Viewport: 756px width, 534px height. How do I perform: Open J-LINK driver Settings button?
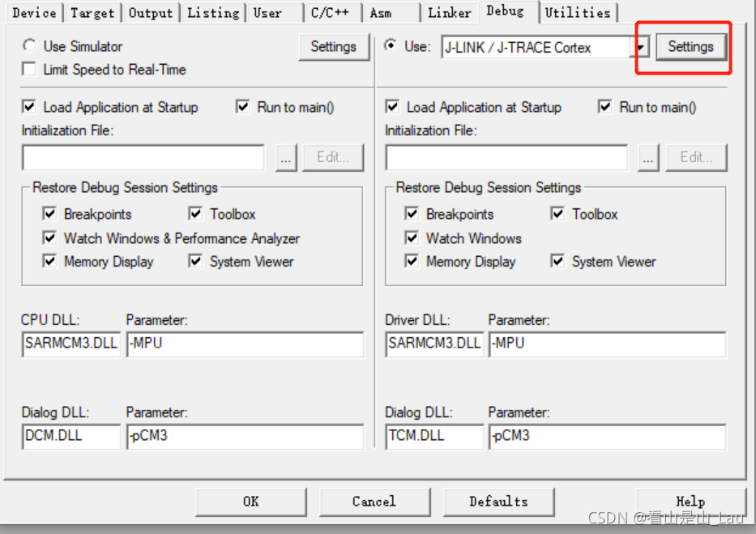click(691, 47)
